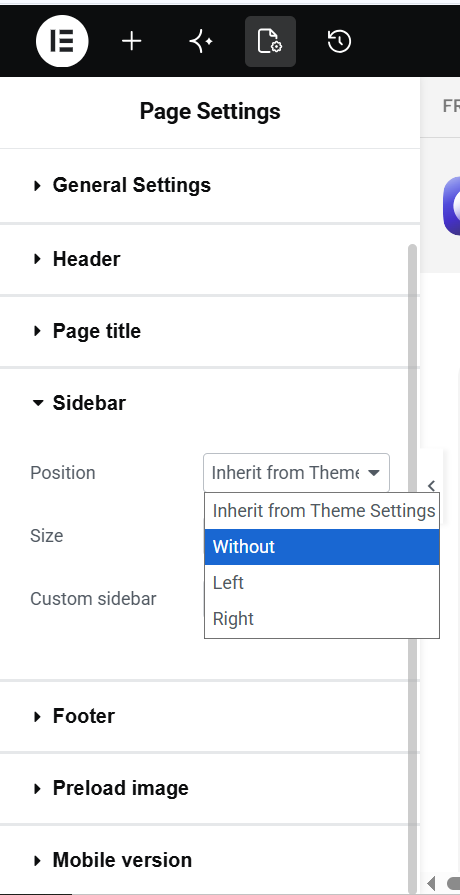Open the Elementor logo menu
This screenshot has height=895, width=460.
[62, 41]
